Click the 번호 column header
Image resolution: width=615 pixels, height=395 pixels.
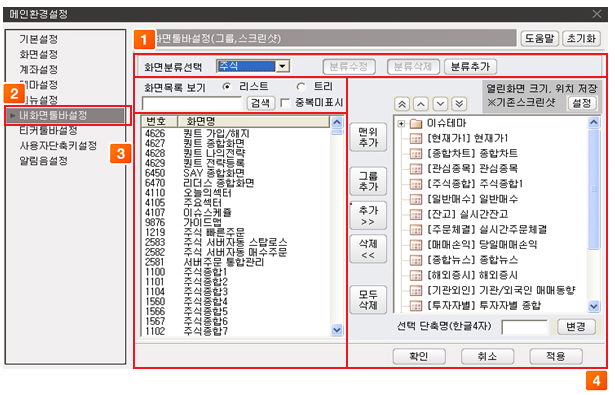pyautogui.click(x=159, y=121)
